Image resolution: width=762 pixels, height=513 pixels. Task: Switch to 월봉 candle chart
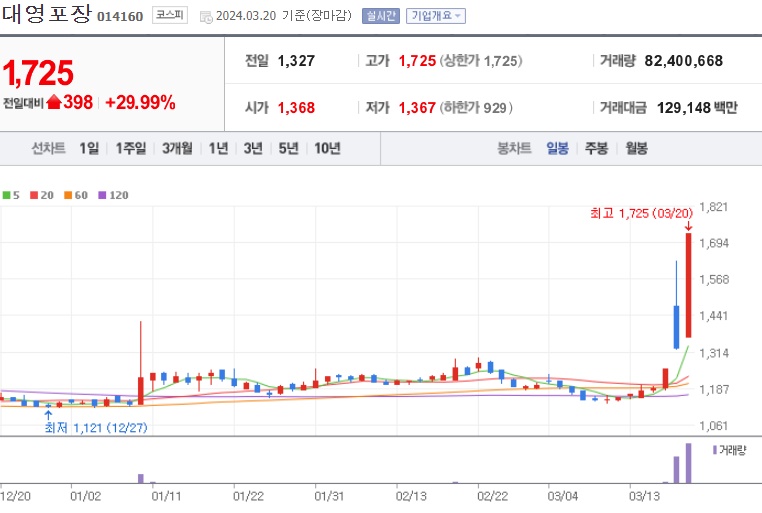tap(637, 148)
